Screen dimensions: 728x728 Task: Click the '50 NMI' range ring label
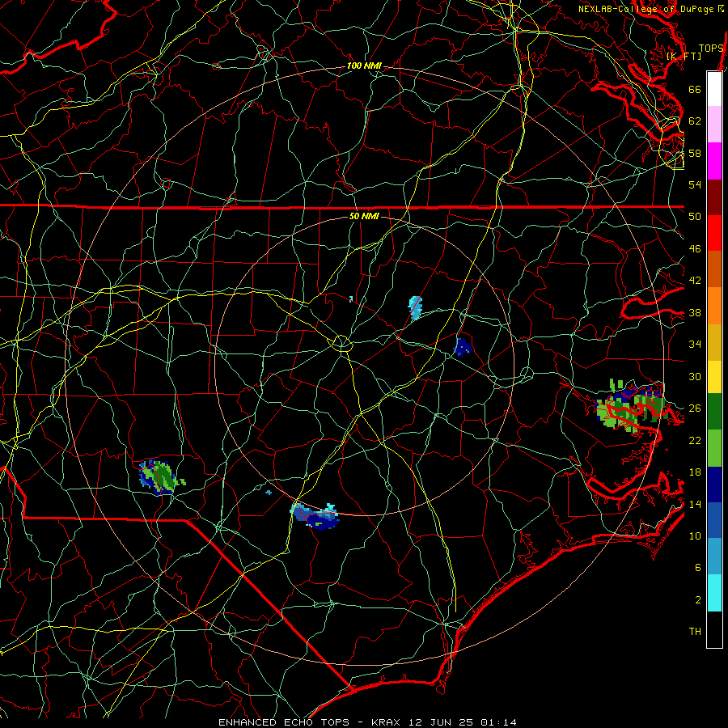tap(364, 216)
